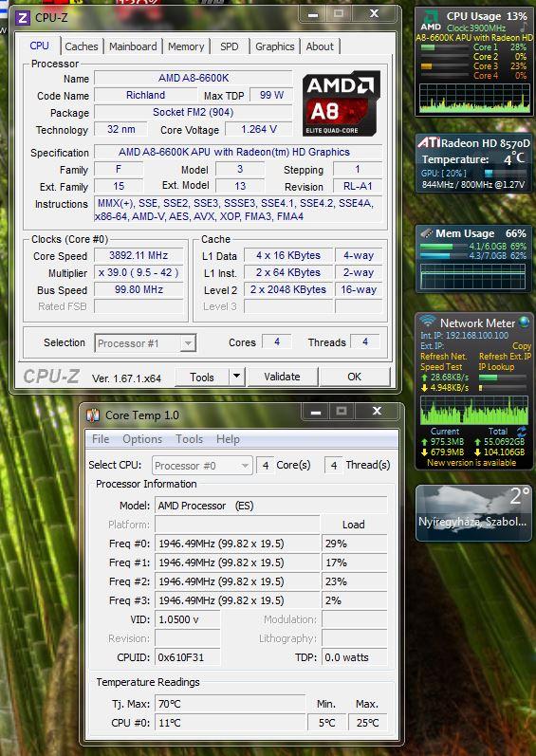Click the Int. IP address 192.168.100.100
This screenshot has width=536, height=756.
pyautogui.click(x=477, y=335)
